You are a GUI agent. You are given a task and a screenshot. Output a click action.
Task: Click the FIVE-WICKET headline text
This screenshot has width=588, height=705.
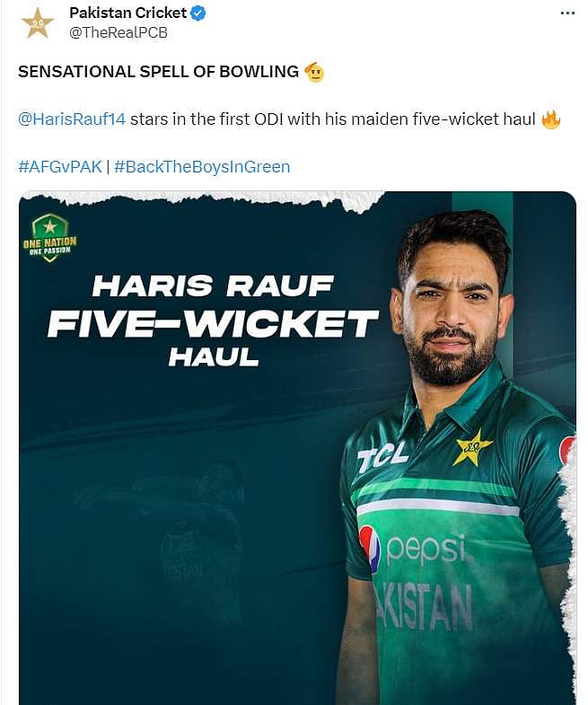pos(213,323)
